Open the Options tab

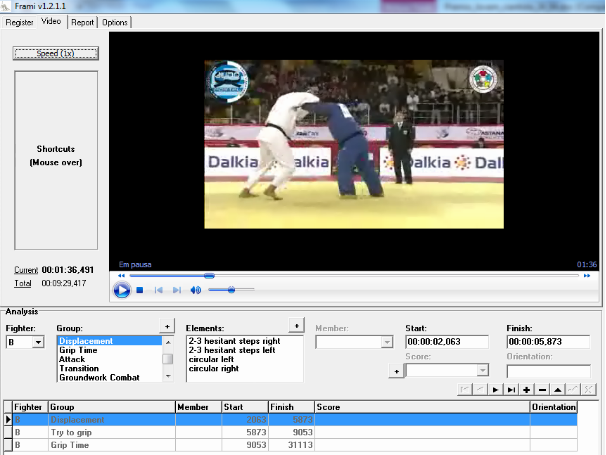[x=115, y=22]
